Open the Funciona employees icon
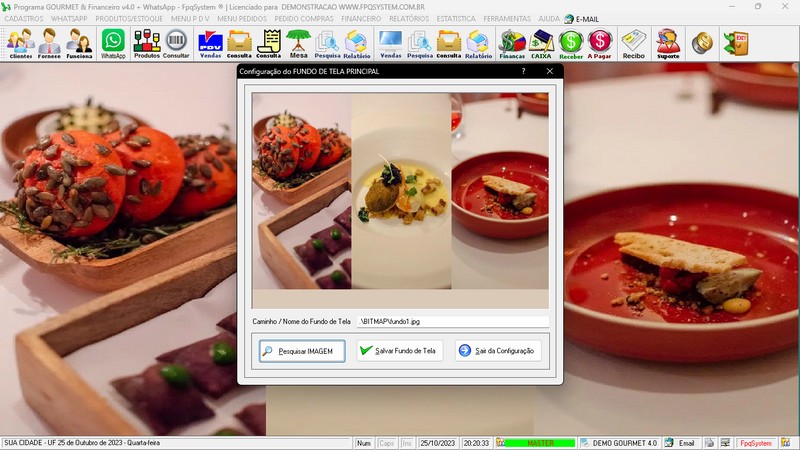 click(79, 44)
